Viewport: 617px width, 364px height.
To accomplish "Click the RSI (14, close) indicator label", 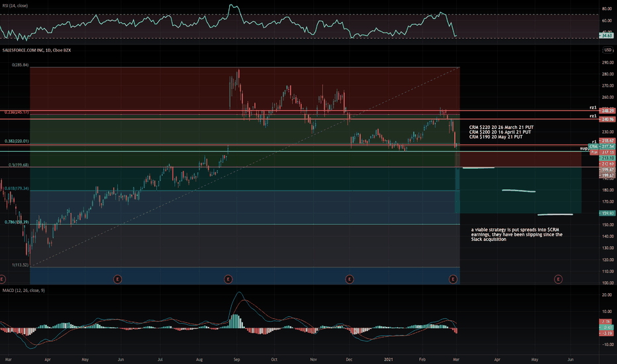I will click(x=15, y=6).
